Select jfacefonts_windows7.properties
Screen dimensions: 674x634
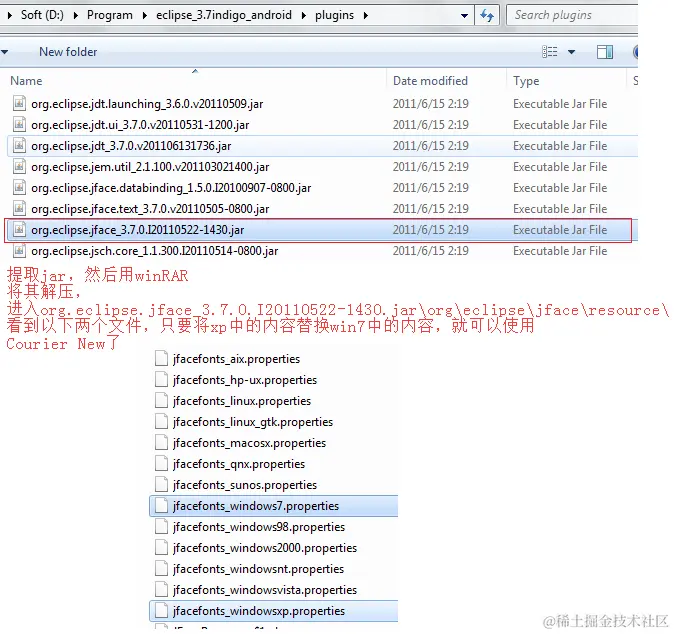pos(256,506)
